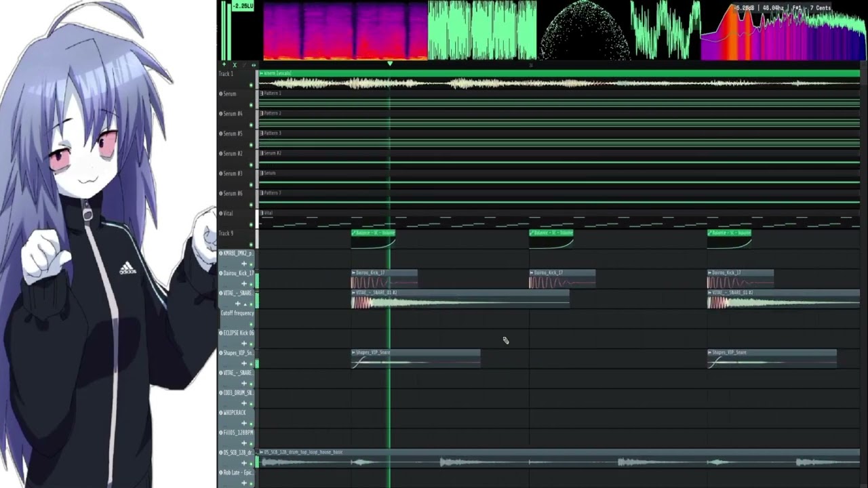Click the plus icon on the Dairou_Kick_17 track
This screenshot has height=488, width=868.
coord(244,283)
